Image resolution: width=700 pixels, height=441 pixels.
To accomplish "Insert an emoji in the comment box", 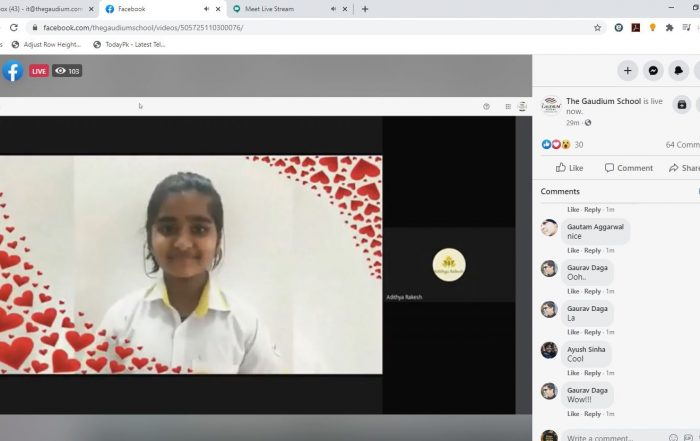I will pyautogui.click(x=673, y=438).
